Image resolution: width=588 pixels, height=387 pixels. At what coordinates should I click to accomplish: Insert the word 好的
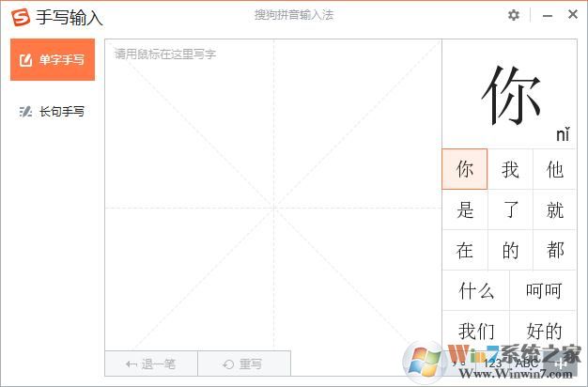(543, 332)
